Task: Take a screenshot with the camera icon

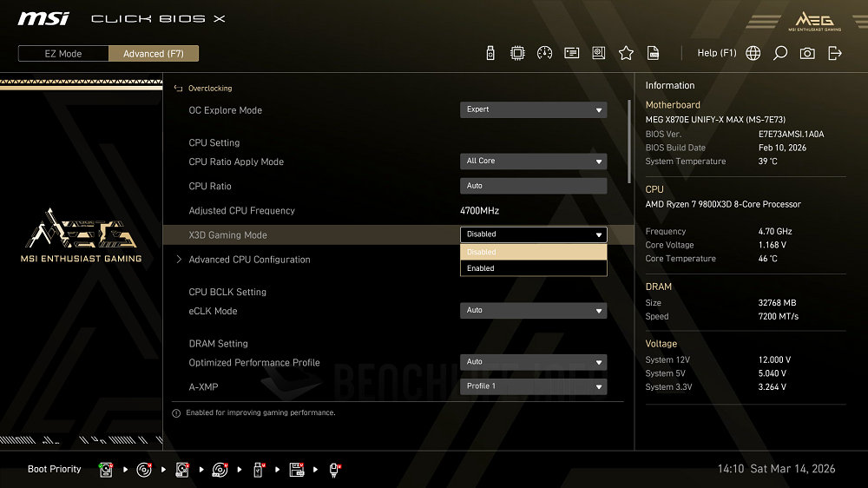Action: point(807,53)
